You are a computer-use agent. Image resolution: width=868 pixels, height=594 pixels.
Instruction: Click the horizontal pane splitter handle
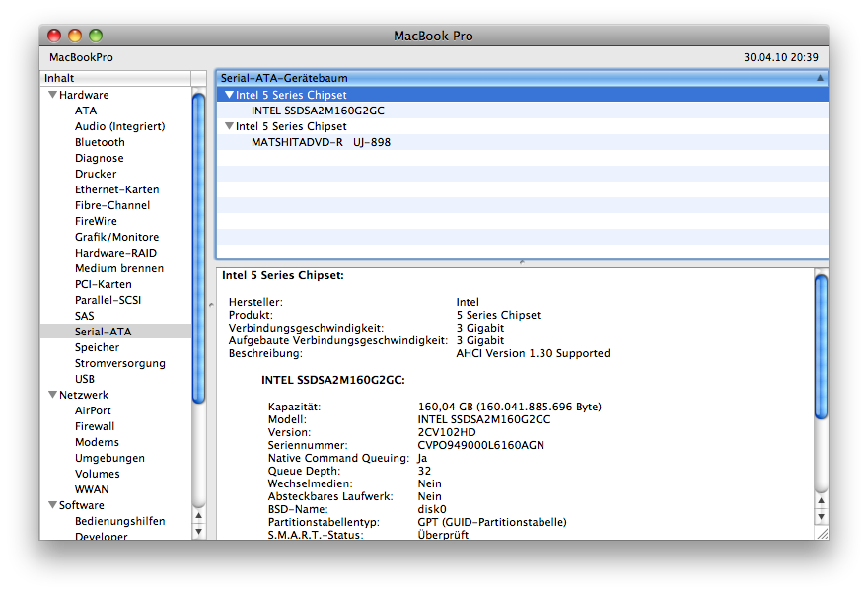coord(522,262)
